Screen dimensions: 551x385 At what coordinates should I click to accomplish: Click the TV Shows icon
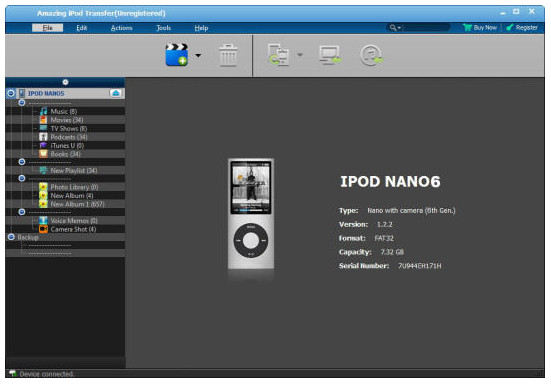click(x=43, y=128)
